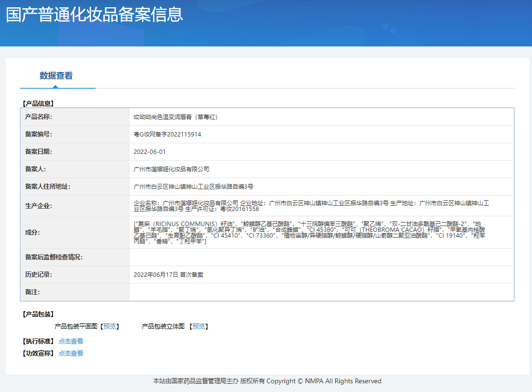Preview the 产品包装立体图 image
The width and height of the screenshot is (532, 392).
(199, 326)
